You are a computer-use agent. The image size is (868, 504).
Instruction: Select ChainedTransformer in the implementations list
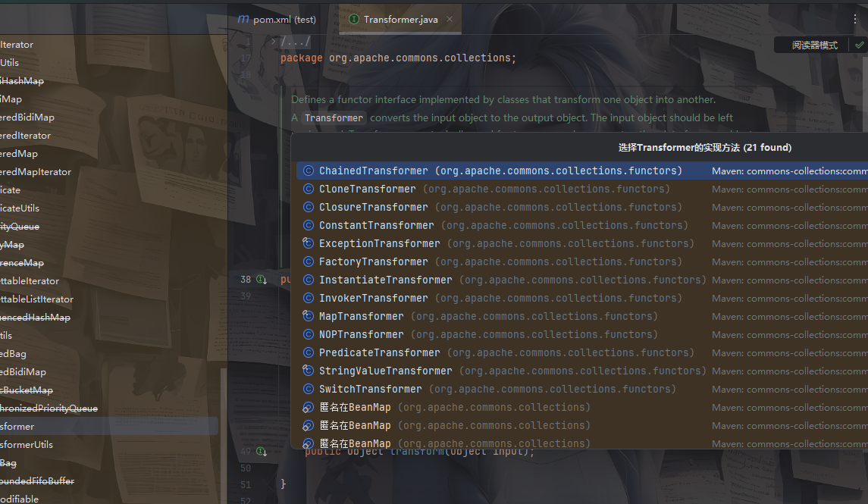582,171
